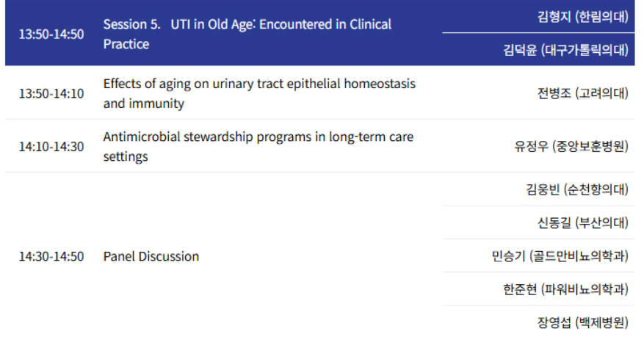The width and height of the screenshot is (644, 337).
Task: Click the 13:50-14:50 session time header
Action: pyautogui.click(x=51, y=35)
